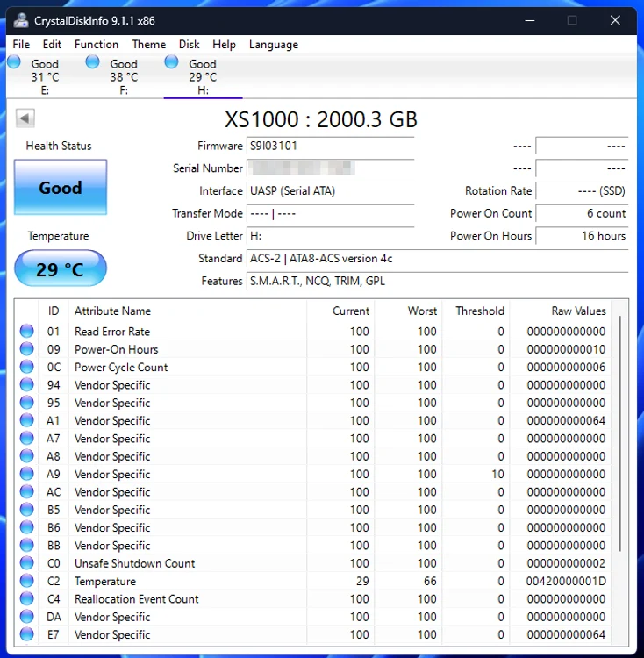The height and width of the screenshot is (658, 644).
Task: Click status orb of Reallocation Event Count row
Action: (27, 598)
